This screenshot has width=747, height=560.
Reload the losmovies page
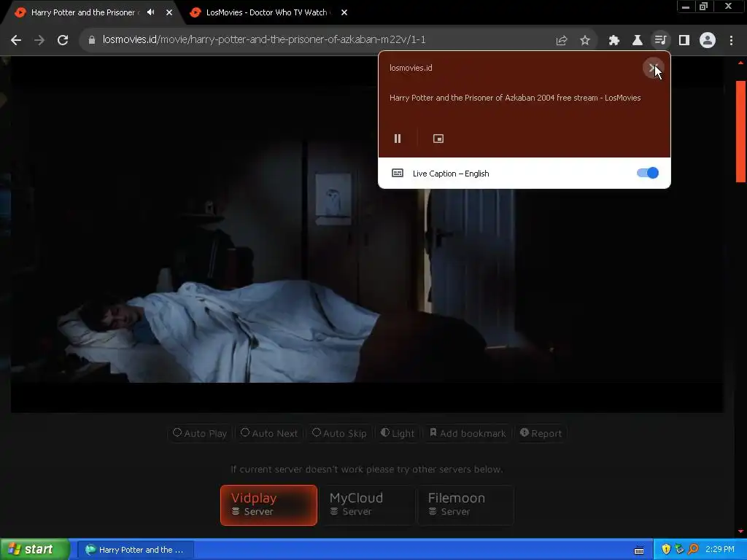click(x=63, y=41)
